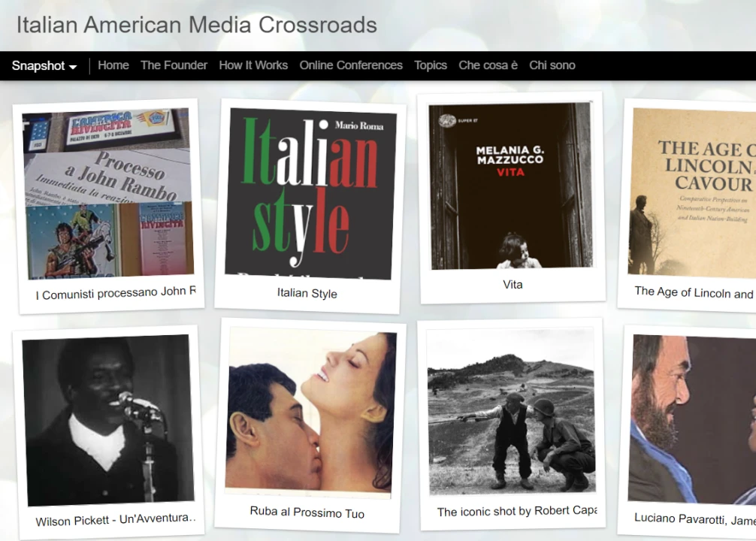This screenshot has height=541, width=756.
Task: Select the Topics menu item
Action: (431, 65)
